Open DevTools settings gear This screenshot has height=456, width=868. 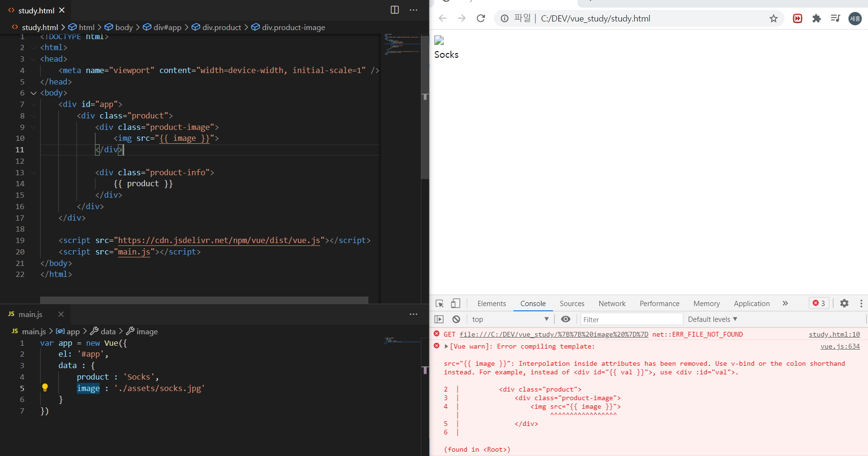tap(844, 303)
